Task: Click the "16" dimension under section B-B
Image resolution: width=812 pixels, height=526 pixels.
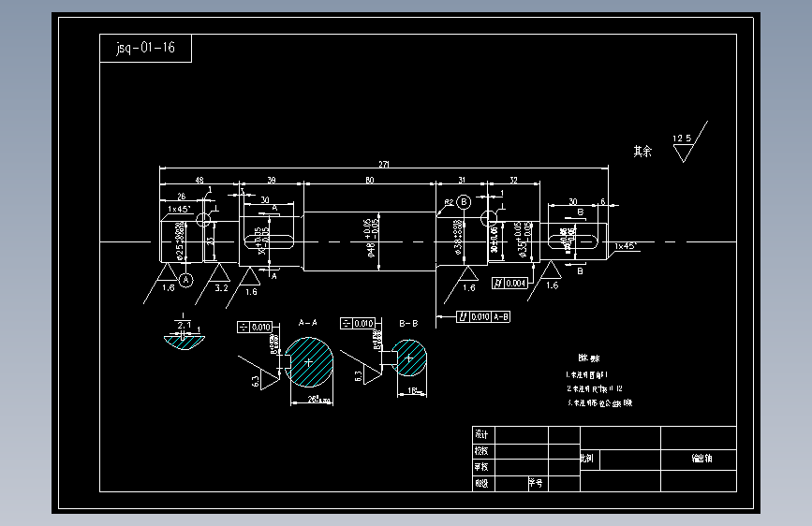Action: 413,391
